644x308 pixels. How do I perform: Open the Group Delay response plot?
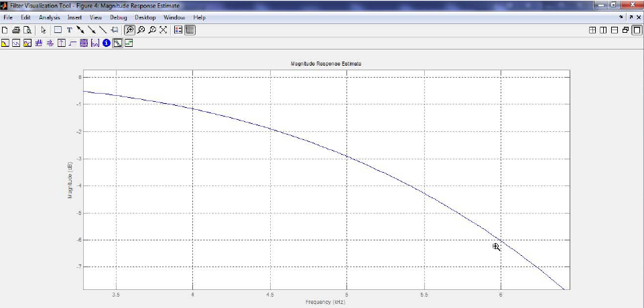(39, 43)
